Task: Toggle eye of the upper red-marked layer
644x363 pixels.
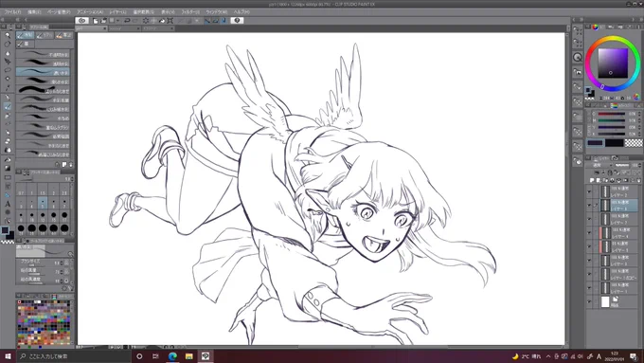Action: click(589, 233)
